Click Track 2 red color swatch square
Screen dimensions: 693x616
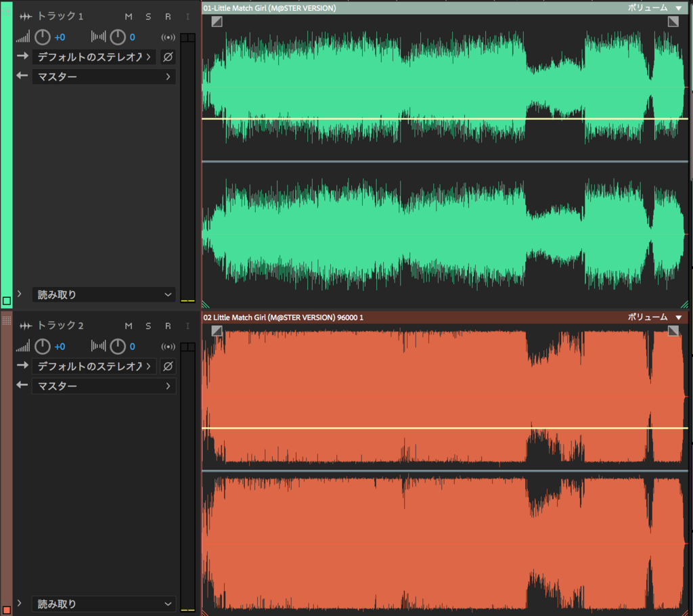[x=7, y=611]
